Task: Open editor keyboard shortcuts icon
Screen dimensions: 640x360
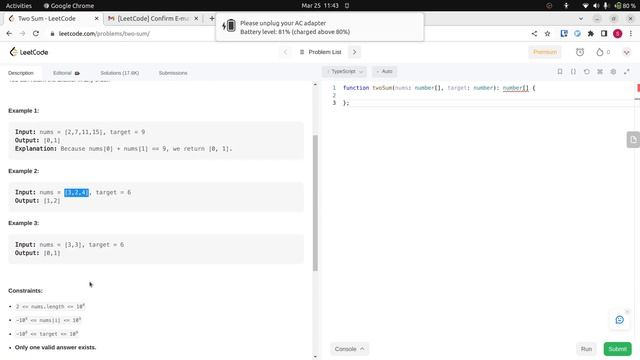Action: click(600, 71)
